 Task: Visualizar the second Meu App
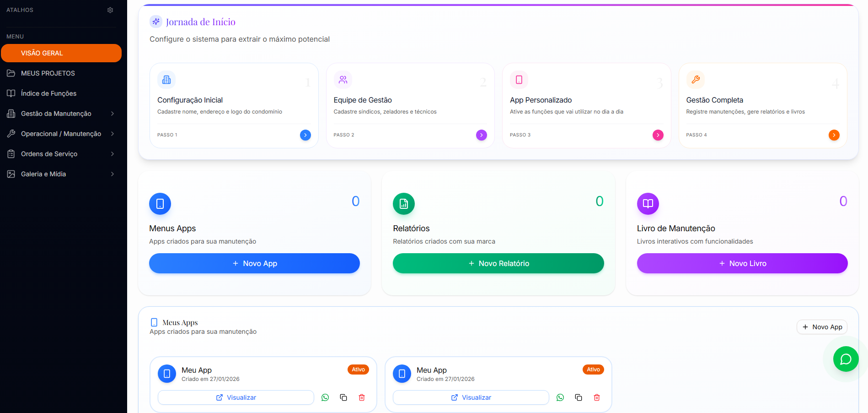point(471,397)
